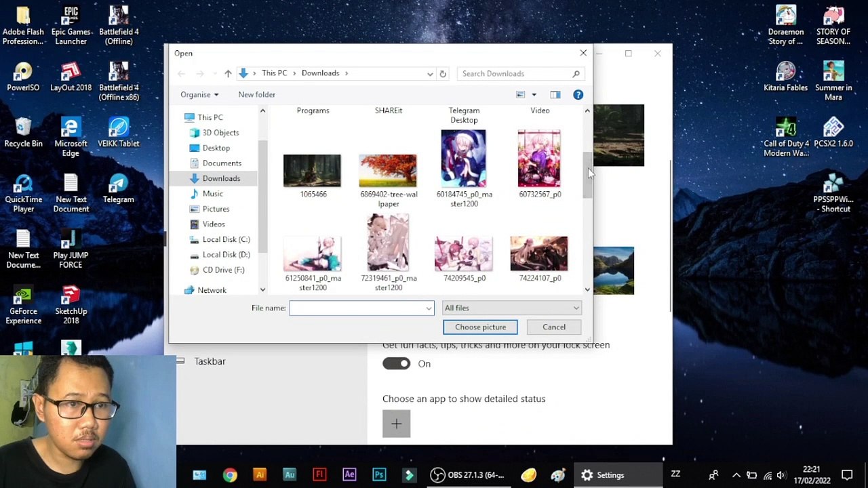Open Adobe Illustrator from the taskbar

tap(260, 475)
